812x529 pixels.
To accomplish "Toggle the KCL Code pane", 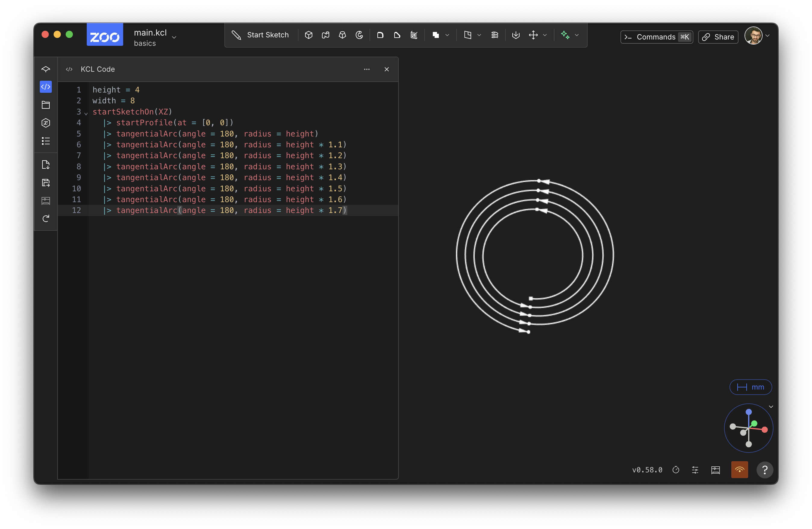I will pos(46,87).
